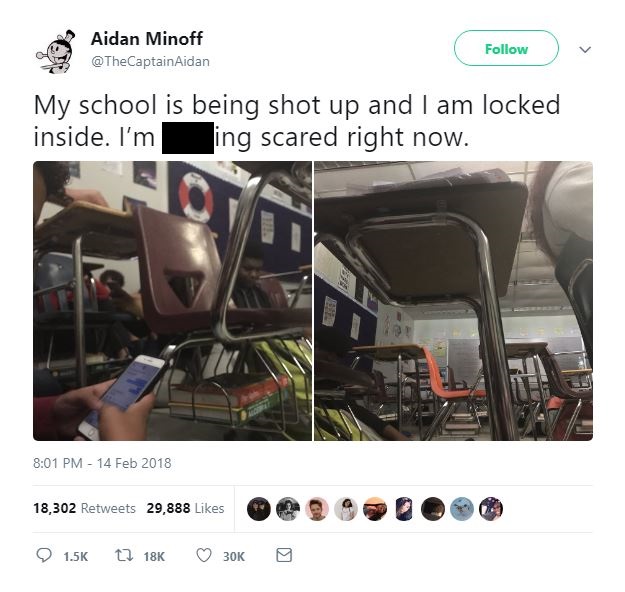Click the first liker avatar in row
Image resolution: width=625 pixels, height=592 pixels.
coord(259,509)
